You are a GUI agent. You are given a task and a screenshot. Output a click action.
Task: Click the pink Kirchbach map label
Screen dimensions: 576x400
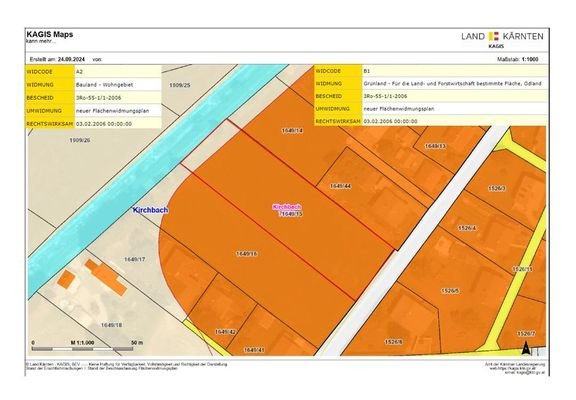click(x=287, y=207)
